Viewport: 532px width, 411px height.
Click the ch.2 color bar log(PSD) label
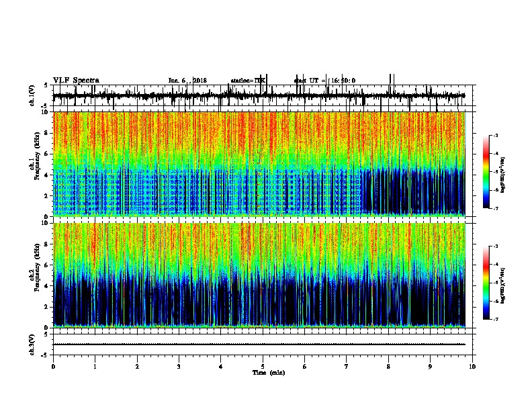[502, 285]
